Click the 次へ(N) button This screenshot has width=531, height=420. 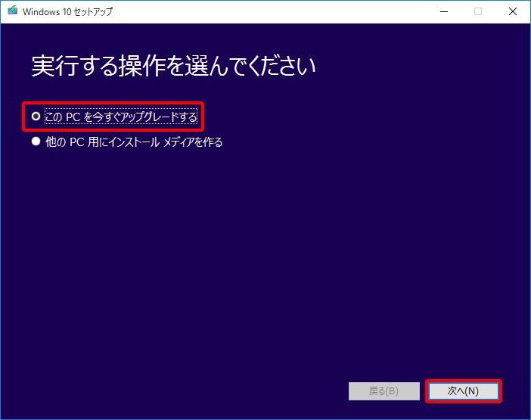464,391
